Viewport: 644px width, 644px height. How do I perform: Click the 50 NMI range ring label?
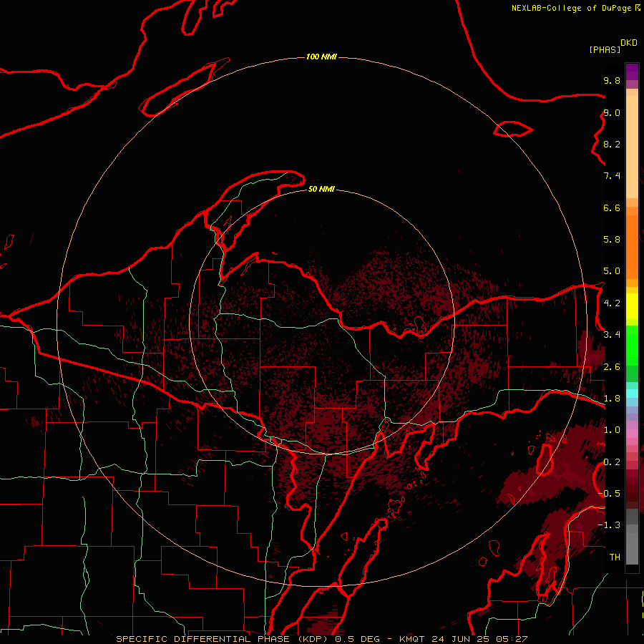tap(321, 189)
